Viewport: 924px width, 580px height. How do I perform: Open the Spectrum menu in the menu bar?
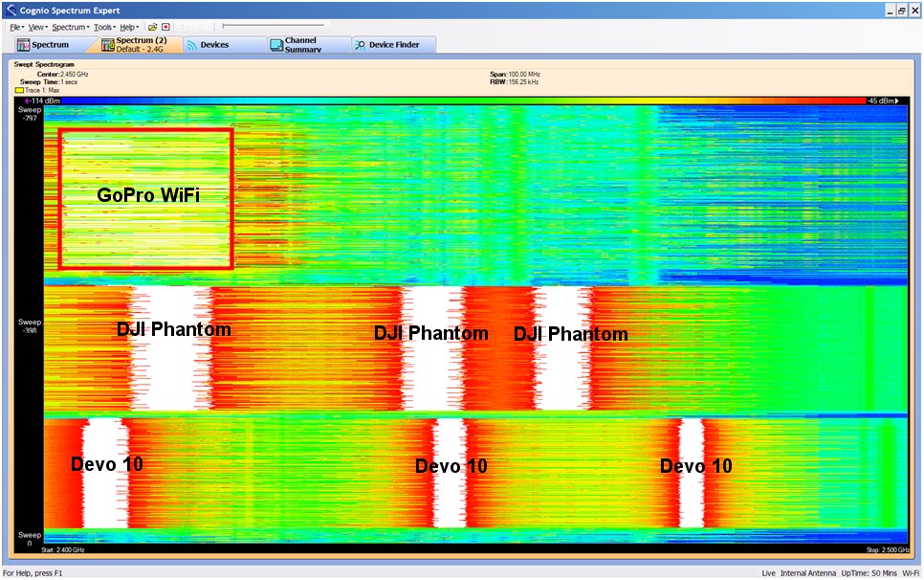point(71,27)
